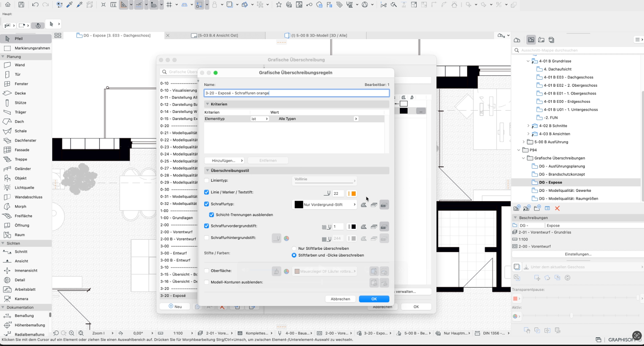Image resolution: width=644 pixels, height=346 pixels.
Task: Open Nur Vordergrund-Stift fill type dropdown
Action: pyautogui.click(x=325, y=205)
